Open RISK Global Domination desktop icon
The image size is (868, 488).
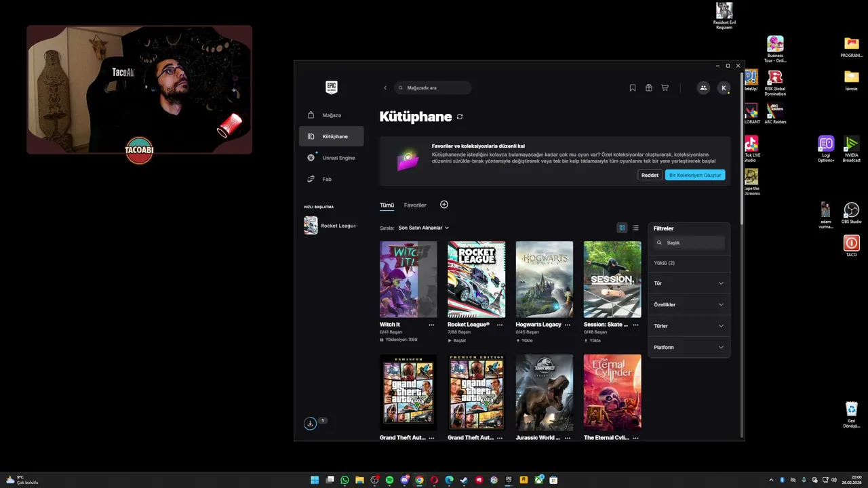tap(775, 83)
